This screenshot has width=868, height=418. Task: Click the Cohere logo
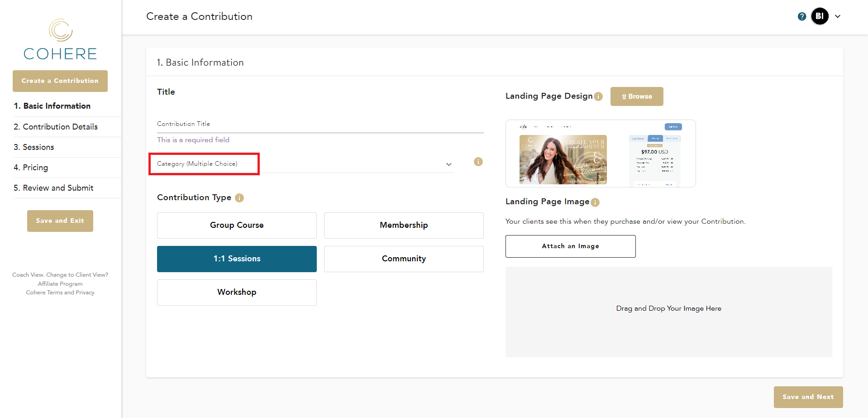60,40
